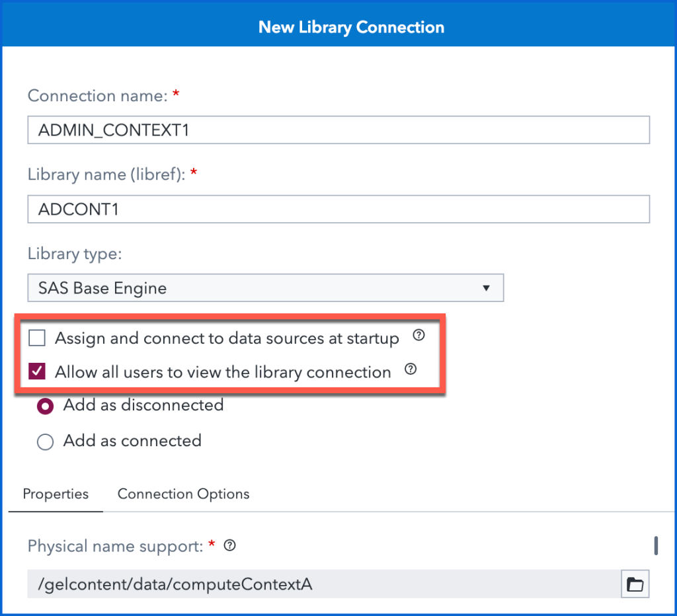Click the /gelcontent/data/computeContextA path field
The height and width of the screenshot is (616, 677).
(x=324, y=584)
